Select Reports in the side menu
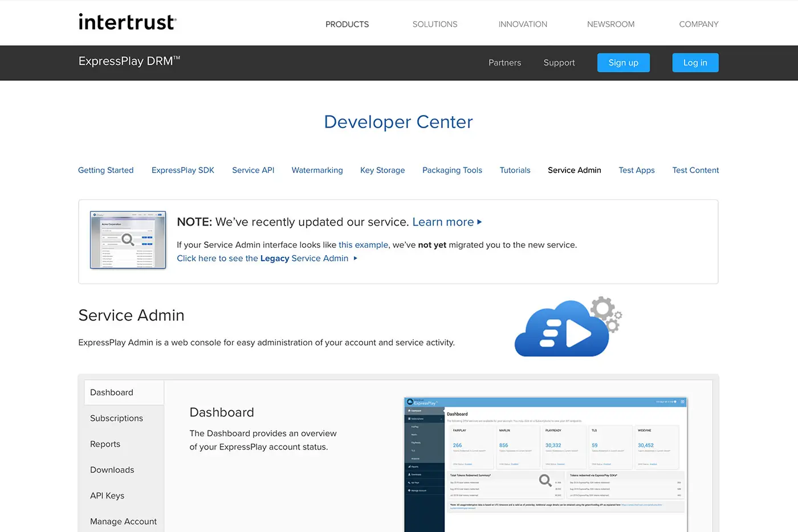This screenshot has width=798, height=532. [124, 444]
